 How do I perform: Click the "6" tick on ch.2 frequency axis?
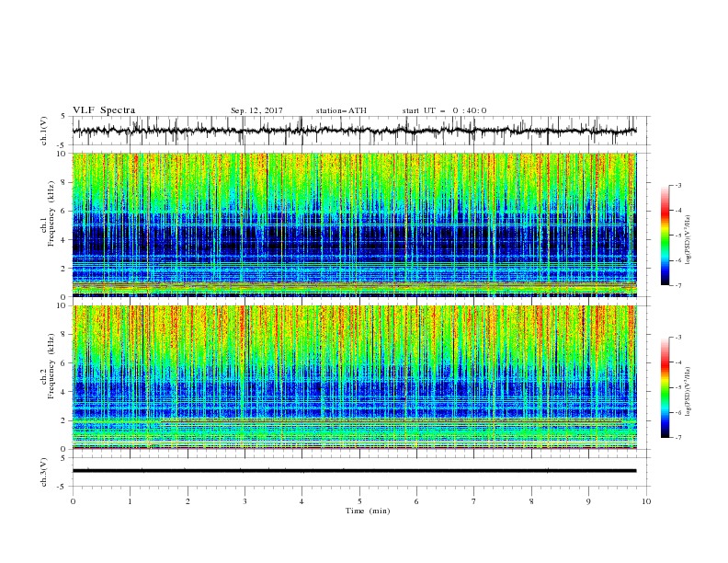[63, 362]
